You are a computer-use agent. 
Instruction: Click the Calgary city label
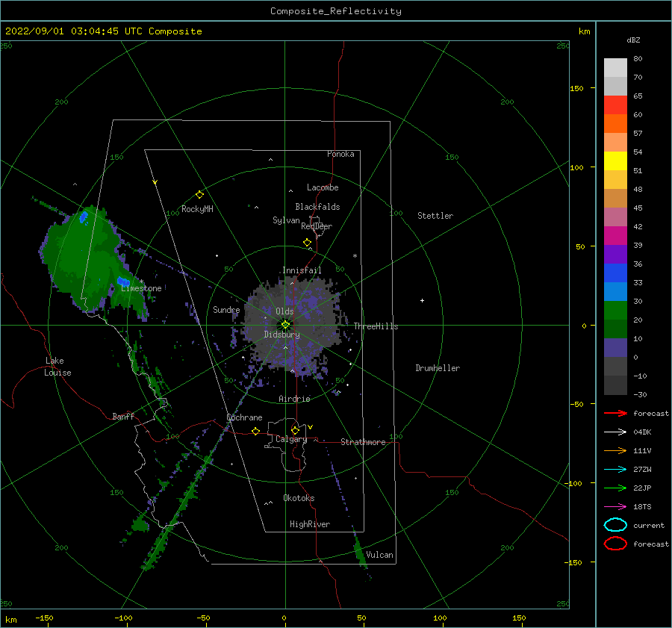click(x=291, y=439)
